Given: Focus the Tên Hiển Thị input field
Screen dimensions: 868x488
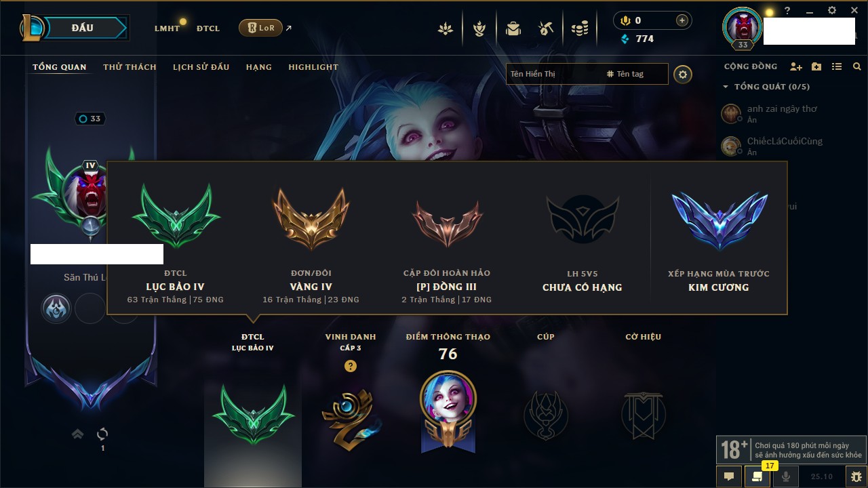Looking at the screenshot, I should tap(554, 74).
